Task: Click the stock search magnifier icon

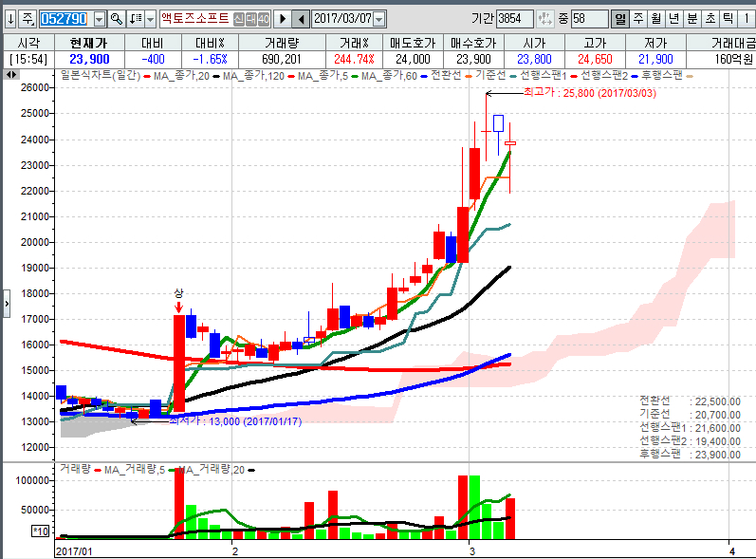Action: click(117, 18)
